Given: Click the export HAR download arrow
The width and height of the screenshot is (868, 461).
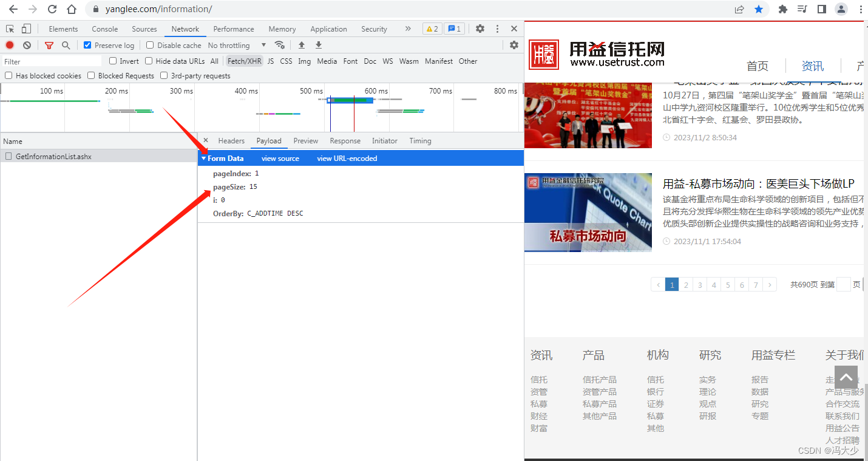Looking at the screenshot, I should (x=318, y=45).
